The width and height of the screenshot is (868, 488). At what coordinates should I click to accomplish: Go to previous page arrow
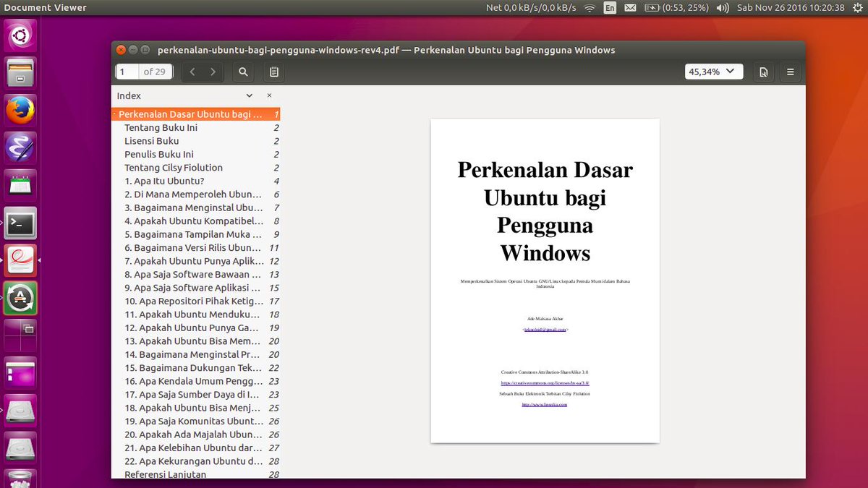click(192, 72)
